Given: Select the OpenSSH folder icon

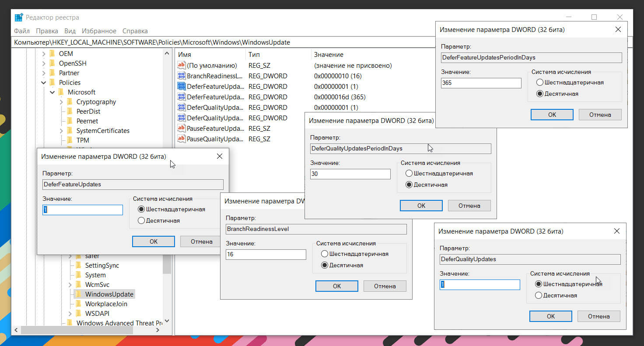Looking at the screenshot, I should [x=52, y=63].
